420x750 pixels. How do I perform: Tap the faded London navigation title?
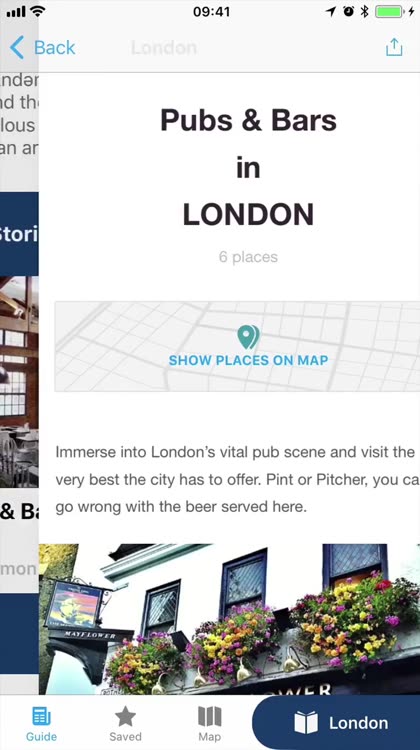(x=164, y=47)
